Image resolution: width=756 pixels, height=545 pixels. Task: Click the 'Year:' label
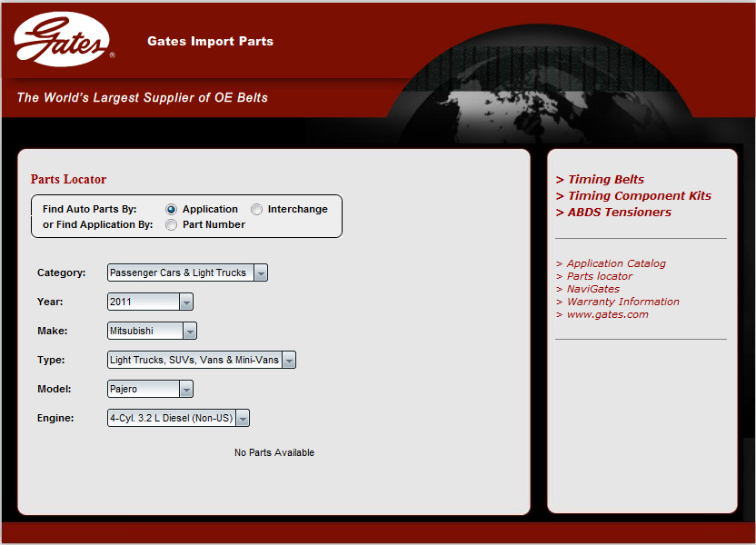click(50, 302)
